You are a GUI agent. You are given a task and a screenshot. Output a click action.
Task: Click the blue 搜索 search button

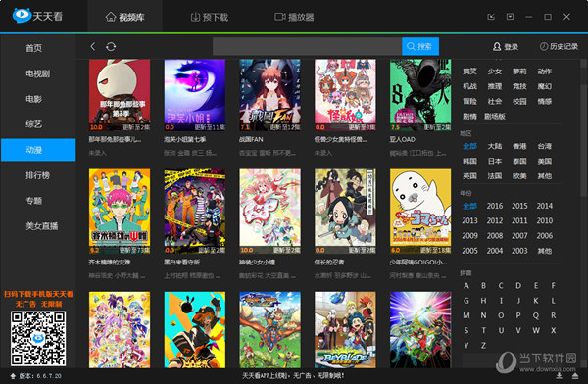tap(420, 46)
